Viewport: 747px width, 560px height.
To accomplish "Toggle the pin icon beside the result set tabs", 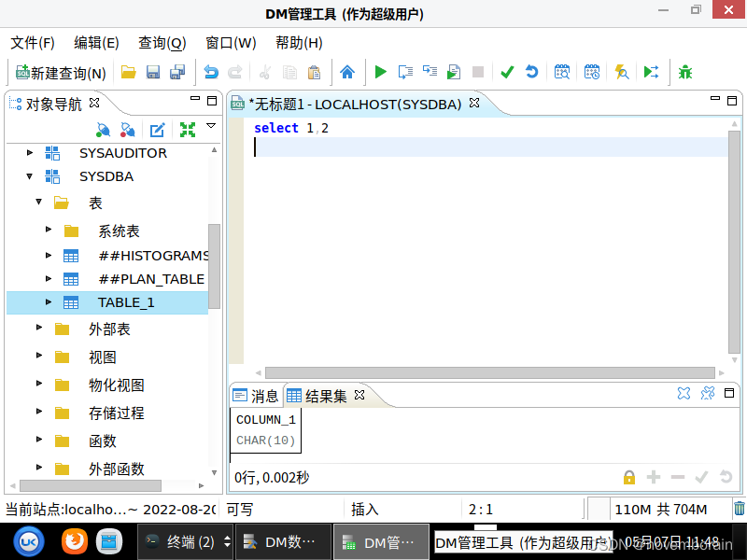I will pos(708,393).
